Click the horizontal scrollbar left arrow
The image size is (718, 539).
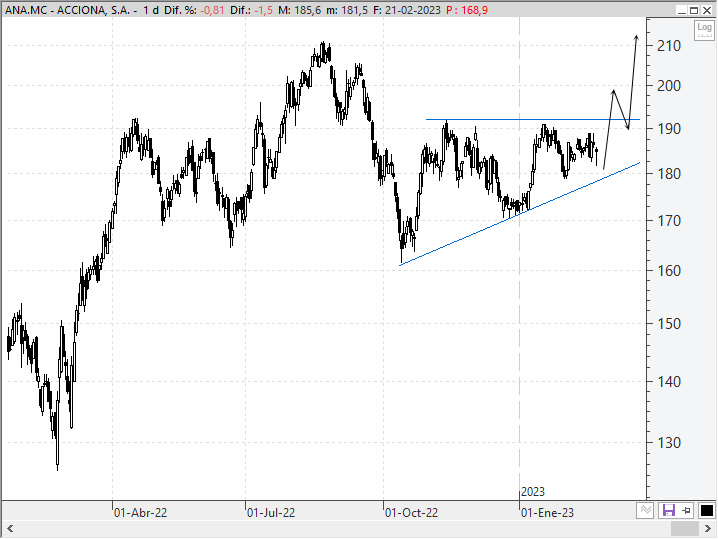tap(10, 529)
